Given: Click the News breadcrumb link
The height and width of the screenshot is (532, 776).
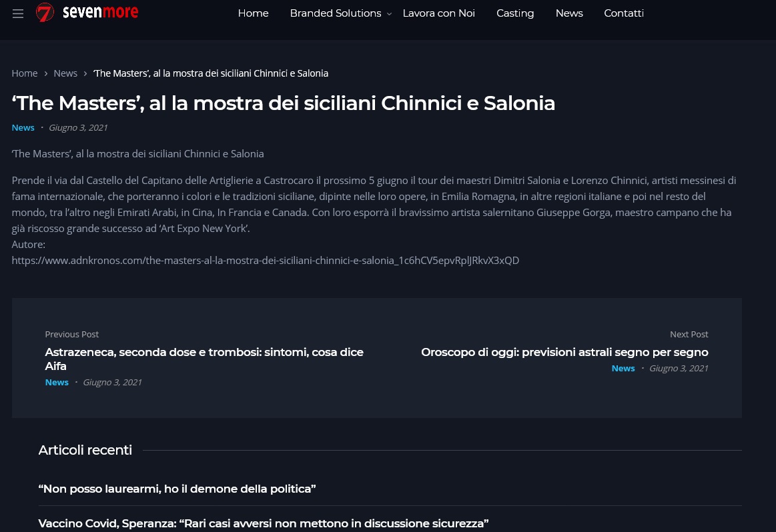Looking at the screenshot, I should tap(65, 73).
